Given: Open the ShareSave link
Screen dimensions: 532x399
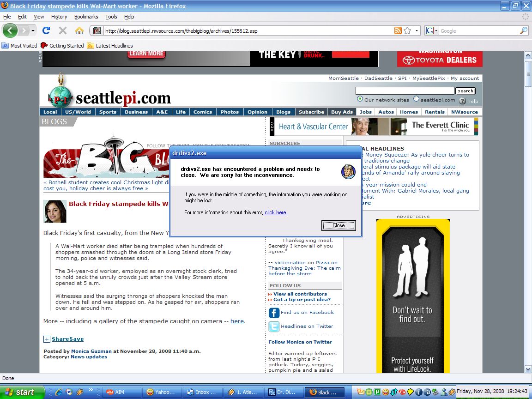Looking at the screenshot, I should click(67, 339).
